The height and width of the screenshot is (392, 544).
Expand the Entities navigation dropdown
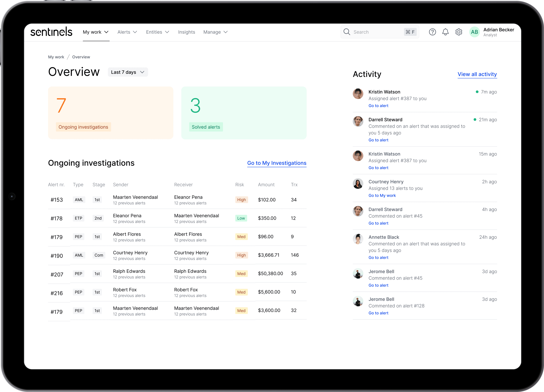[x=158, y=32]
